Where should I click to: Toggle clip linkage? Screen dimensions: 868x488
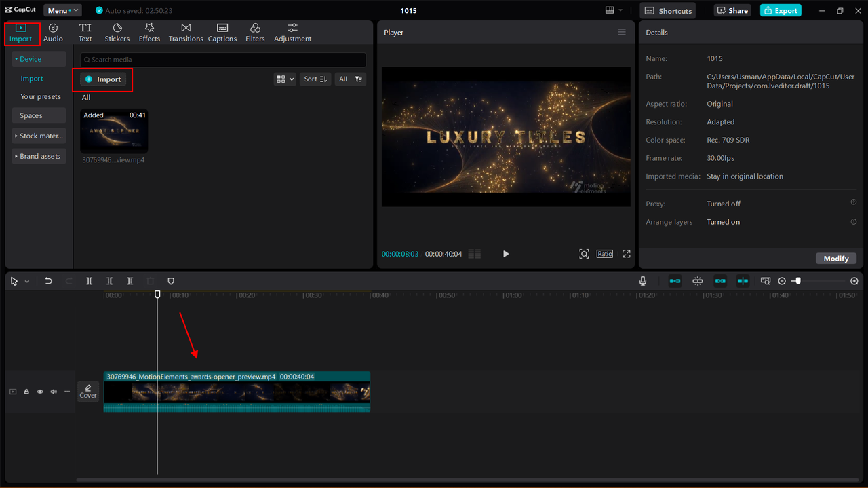(x=720, y=281)
